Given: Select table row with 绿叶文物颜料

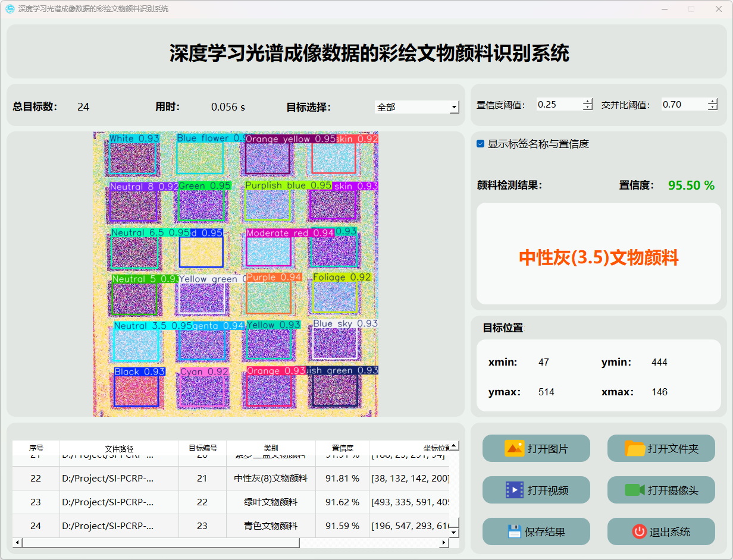Looking at the screenshot, I should 271,502.
